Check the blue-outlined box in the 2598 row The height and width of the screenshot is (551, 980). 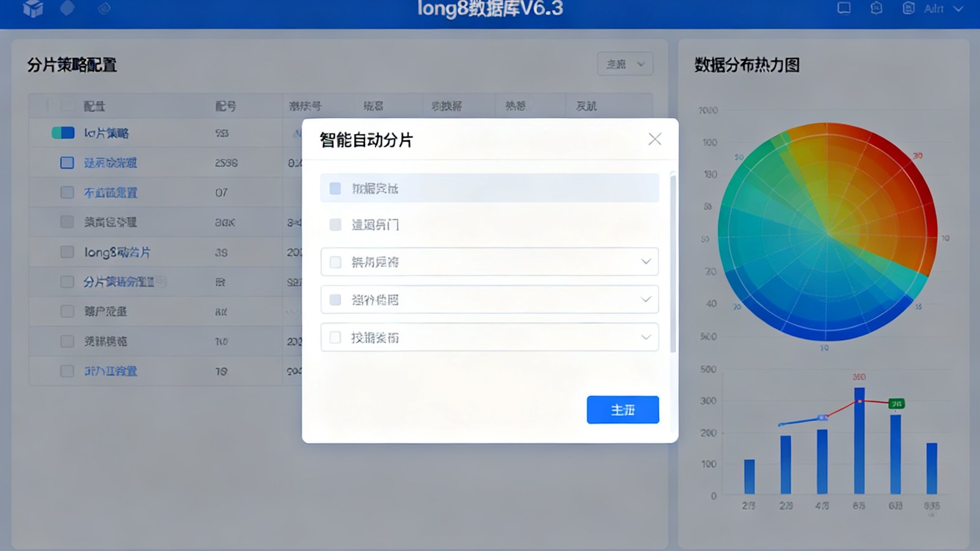[x=67, y=163]
